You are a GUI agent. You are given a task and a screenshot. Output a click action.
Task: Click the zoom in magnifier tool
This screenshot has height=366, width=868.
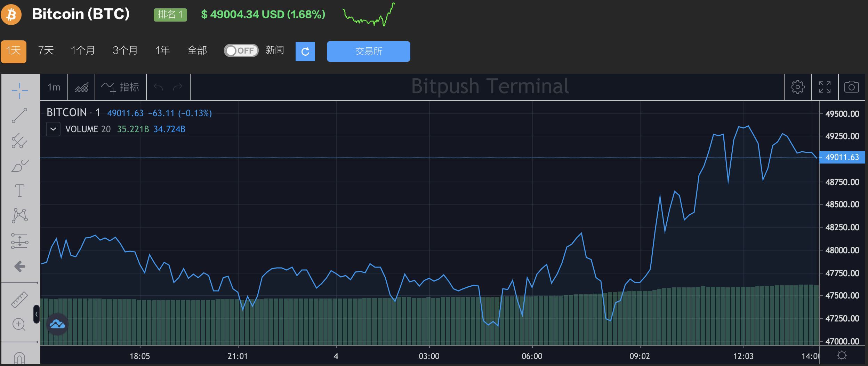19,325
